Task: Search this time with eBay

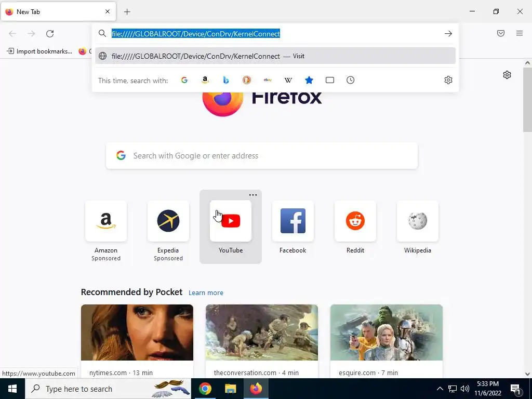Action: [x=268, y=80]
